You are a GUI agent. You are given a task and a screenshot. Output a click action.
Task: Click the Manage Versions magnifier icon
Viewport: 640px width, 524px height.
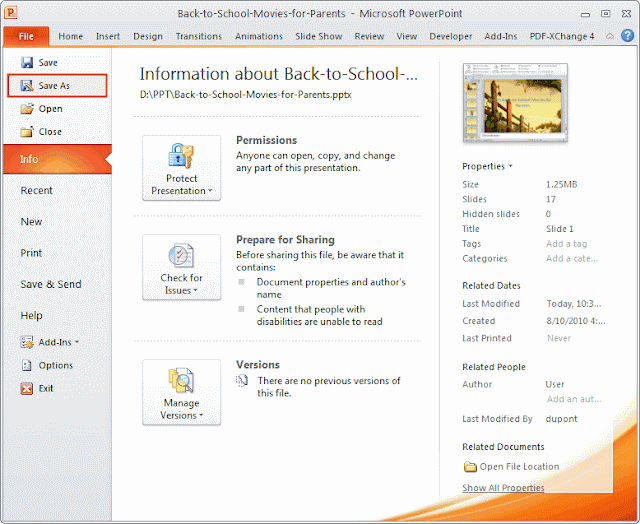pos(181,380)
